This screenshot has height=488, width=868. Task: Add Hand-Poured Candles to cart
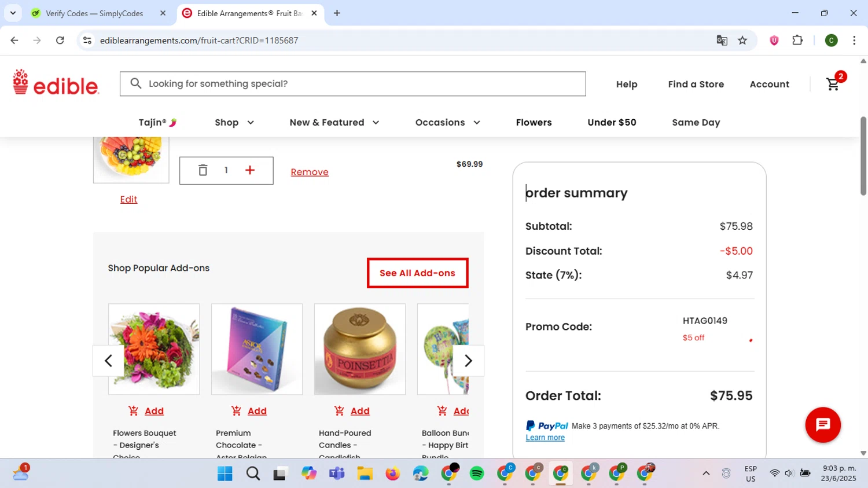tap(360, 411)
